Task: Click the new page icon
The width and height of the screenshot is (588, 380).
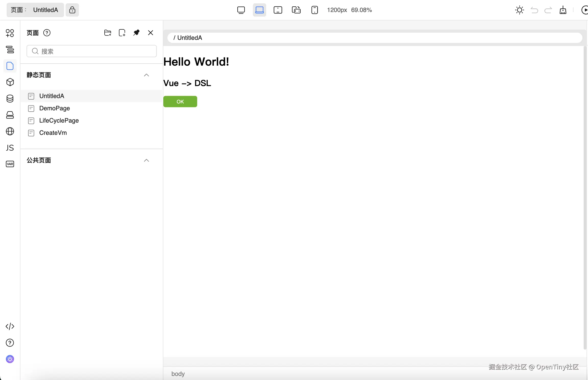Action: (x=122, y=33)
